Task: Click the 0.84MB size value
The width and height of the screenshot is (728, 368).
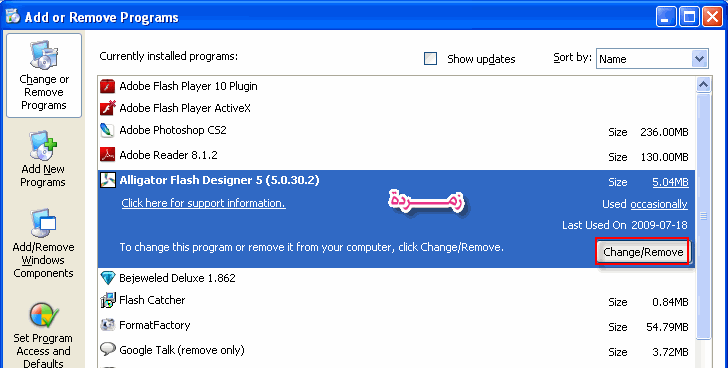Action: click(670, 302)
